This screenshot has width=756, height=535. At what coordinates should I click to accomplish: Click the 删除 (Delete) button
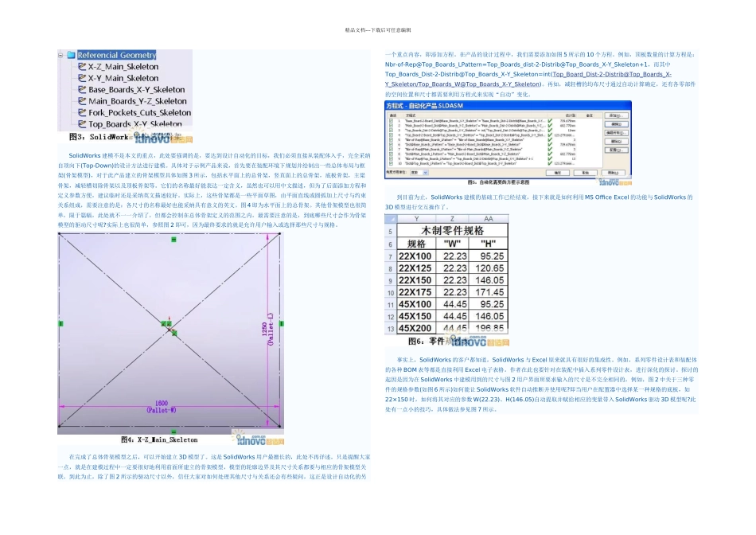(x=617, y=142)
